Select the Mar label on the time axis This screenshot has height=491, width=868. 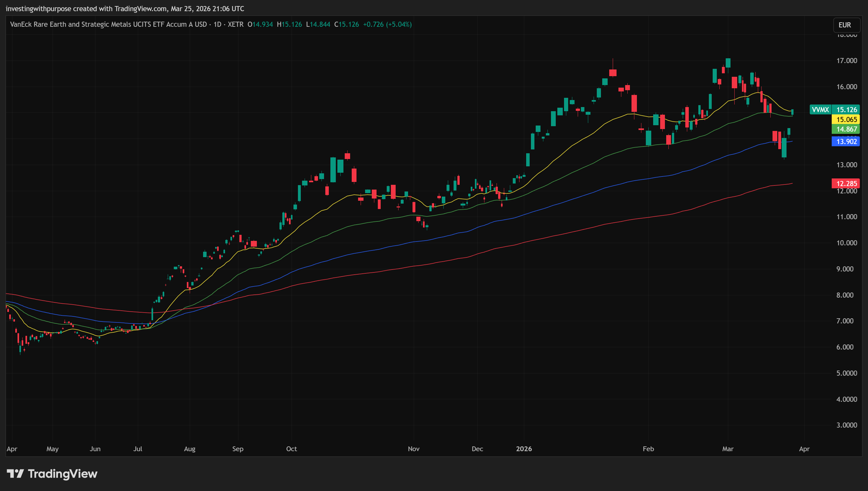click(728, 449)
